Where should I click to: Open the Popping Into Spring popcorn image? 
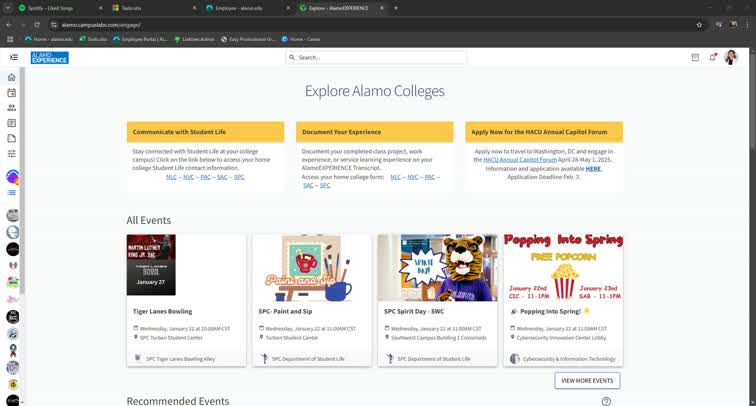click(x=563, y=268)
